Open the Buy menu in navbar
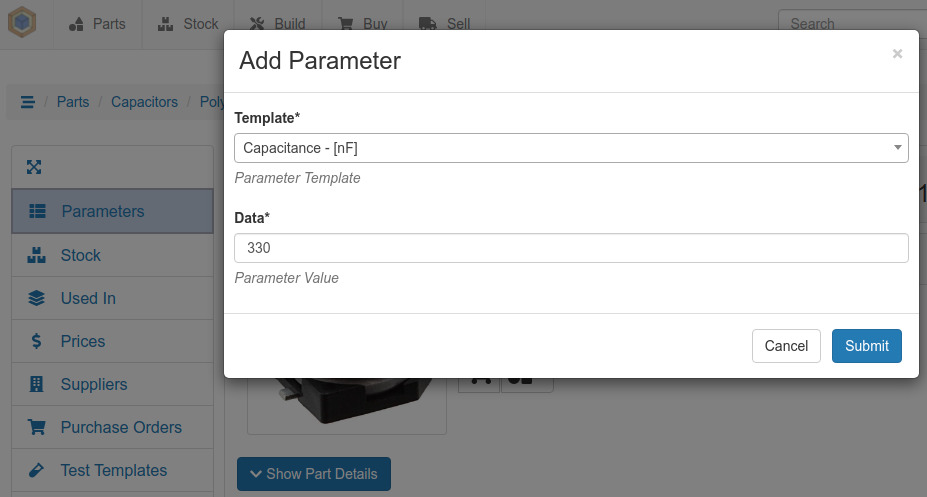This screenshot has width=927, height=497. click(360, 24)
